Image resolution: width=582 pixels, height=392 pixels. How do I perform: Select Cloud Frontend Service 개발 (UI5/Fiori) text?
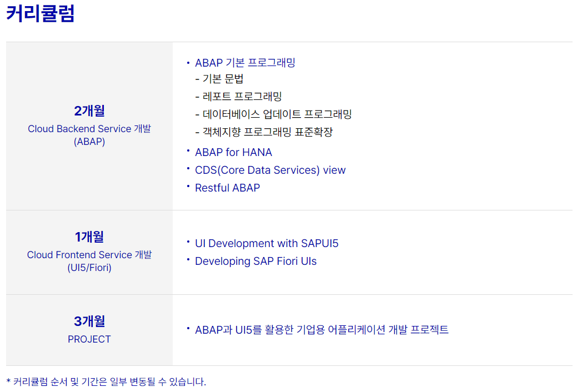pos(89,262)
